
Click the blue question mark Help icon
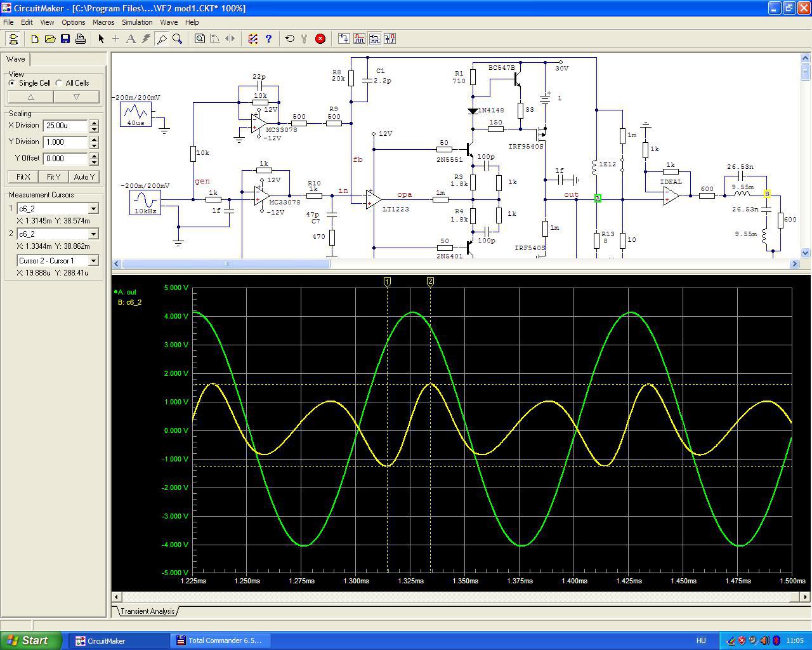point(268,39)
